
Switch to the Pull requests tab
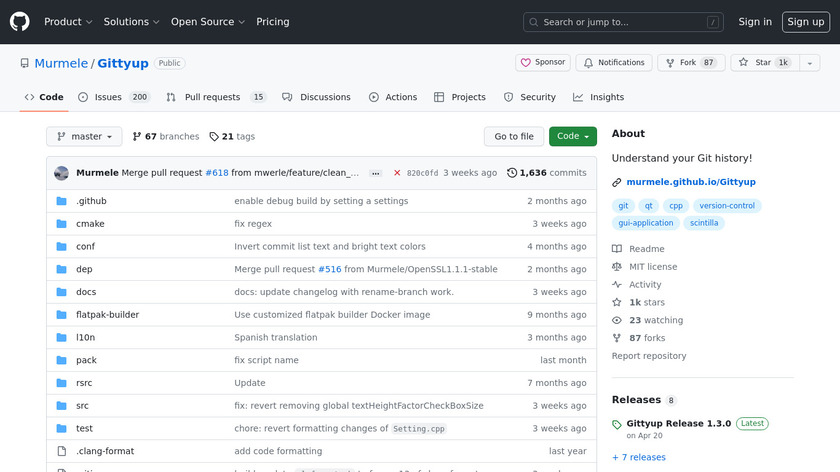pyautogui.click(x=216, y=97)
